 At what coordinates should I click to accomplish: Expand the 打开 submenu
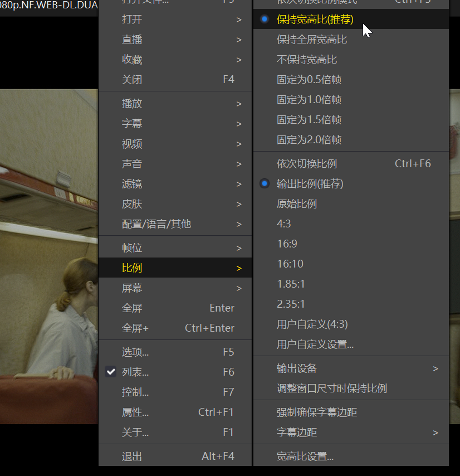(175, 20)
